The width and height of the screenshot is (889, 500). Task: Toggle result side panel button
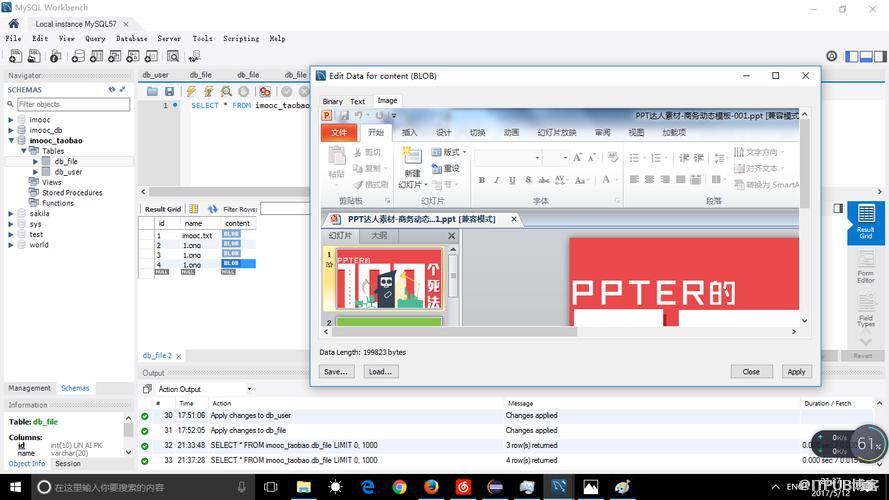838,209
